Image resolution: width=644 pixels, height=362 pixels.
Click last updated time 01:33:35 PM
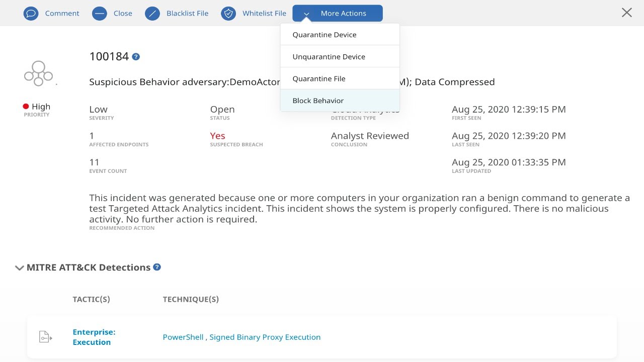509,162
